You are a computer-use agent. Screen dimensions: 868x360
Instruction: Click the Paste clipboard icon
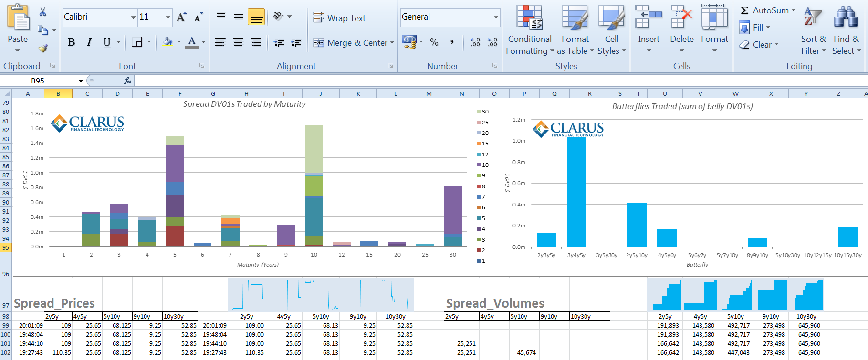point(18,18)
